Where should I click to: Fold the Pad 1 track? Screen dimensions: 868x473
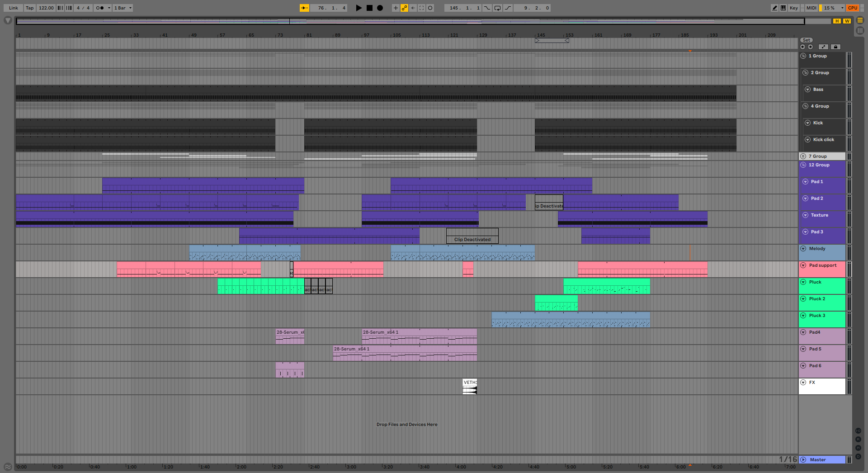coord(805,182)
